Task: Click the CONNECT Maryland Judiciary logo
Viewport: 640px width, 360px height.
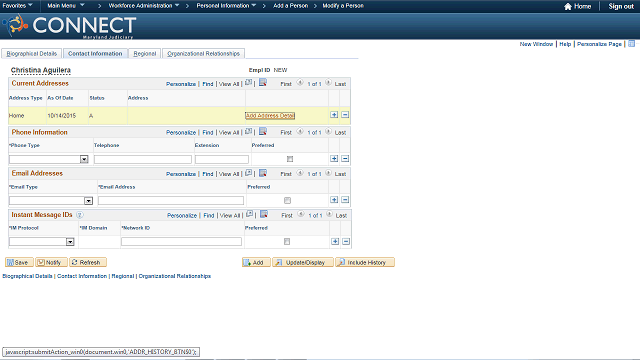Action: point(70,27)
